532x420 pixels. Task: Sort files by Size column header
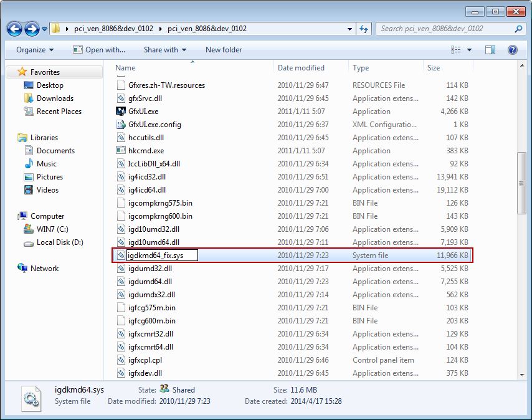point(434,68)
